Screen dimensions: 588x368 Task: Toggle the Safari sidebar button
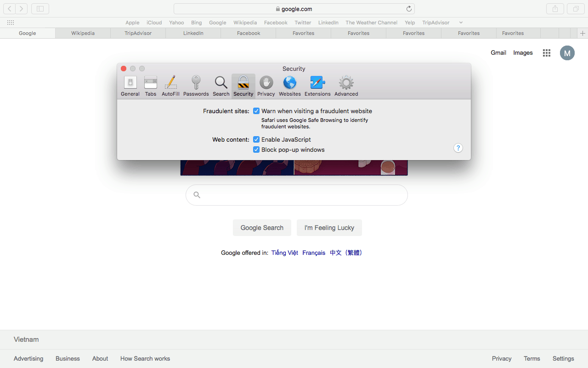click(x=40, y=9)
